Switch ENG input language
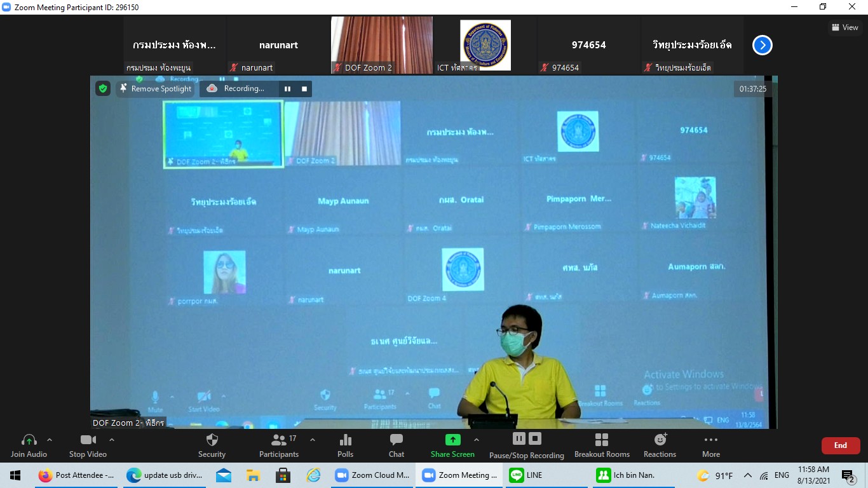Image resolution: width=868 pixels, height=488 pixels. (782, 475)
